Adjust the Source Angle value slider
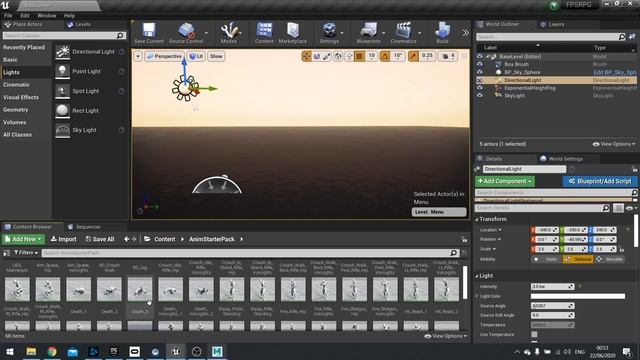 pos(553,306)
